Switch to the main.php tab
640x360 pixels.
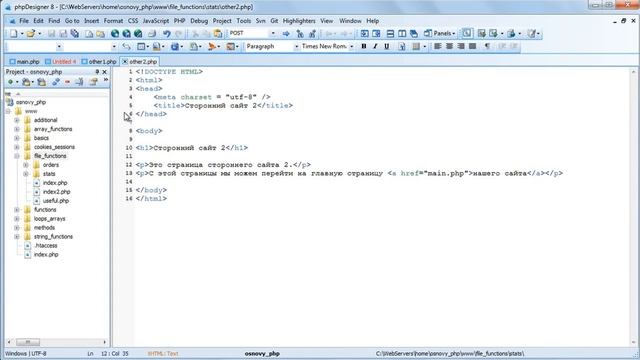24,62
